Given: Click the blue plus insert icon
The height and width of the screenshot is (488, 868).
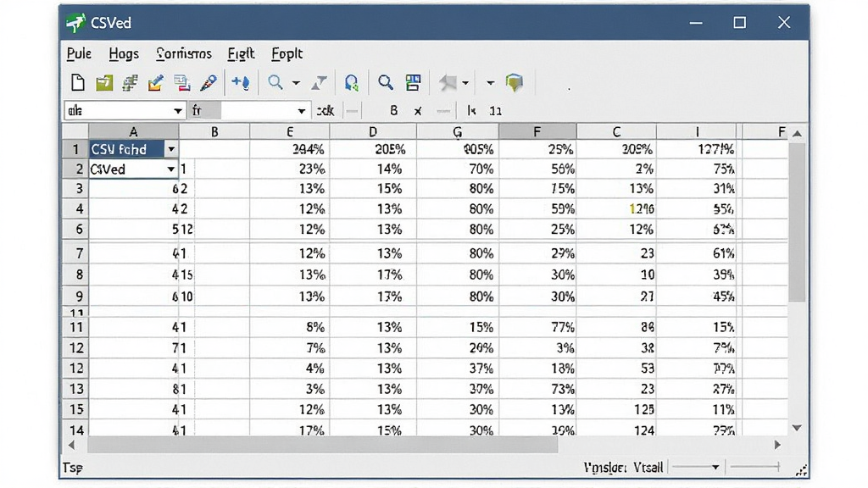Looking at the screenshot, I should point(241,83).
